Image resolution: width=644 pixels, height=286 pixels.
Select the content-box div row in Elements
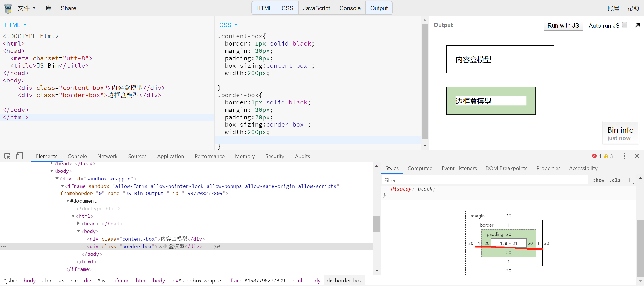tap(186, 239)
